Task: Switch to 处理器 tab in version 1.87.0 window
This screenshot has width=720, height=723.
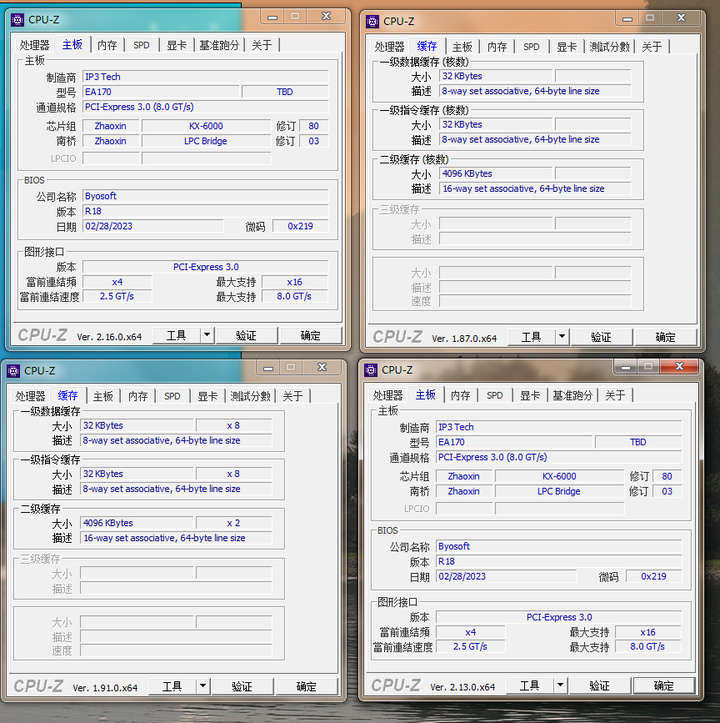Action: click(389, 47)
